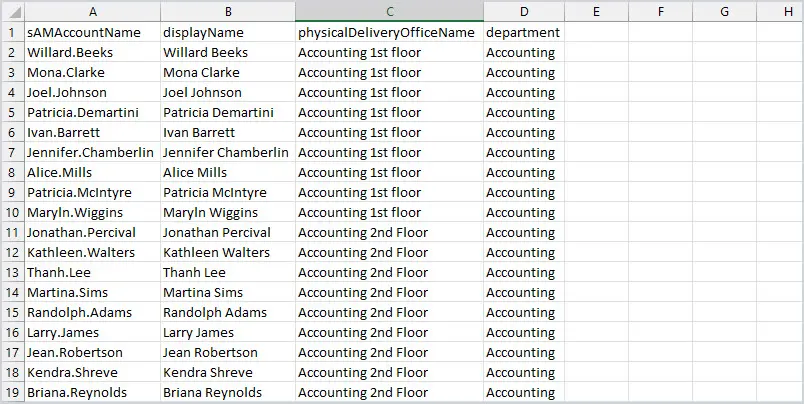Image resolution: width=804 pixels, height=404 pixels.
Task: Click the displayName header cell
Action: coord(228,32)
